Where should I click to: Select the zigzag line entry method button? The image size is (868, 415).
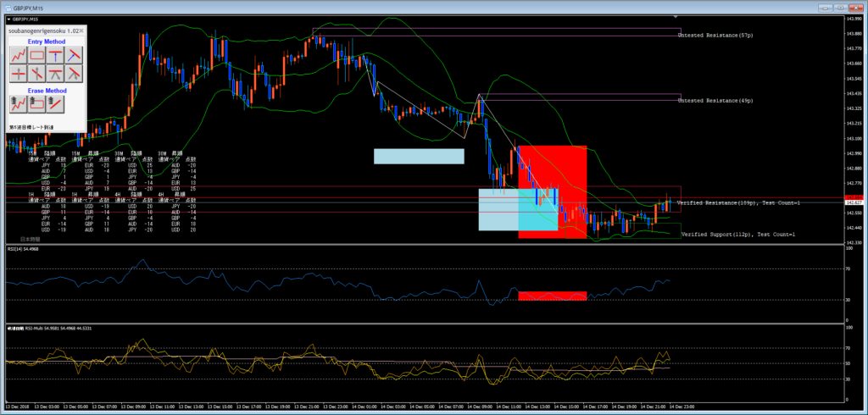(19, 55)
